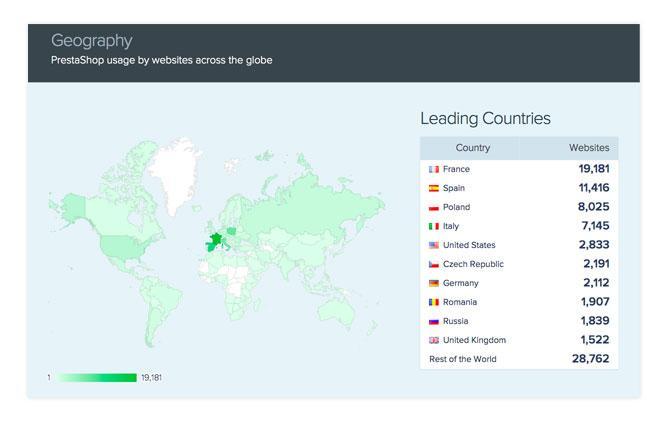
Task: Click the United States flag icon
Action: (x=433, y=245)
